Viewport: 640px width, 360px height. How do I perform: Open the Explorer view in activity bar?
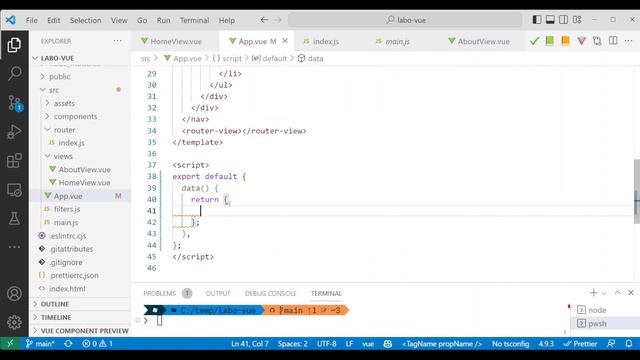(x=14, y=45)
